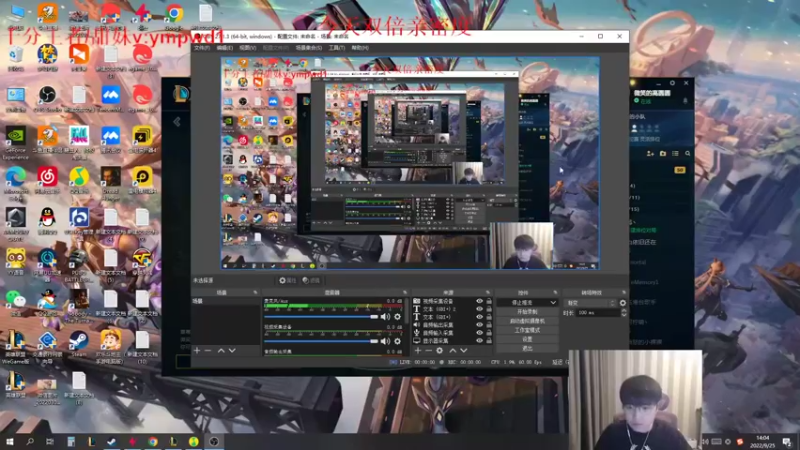This screenshot has height=450, width=800.
Task: Open transition properties gear in scene transitions
Action: (622, 303)
